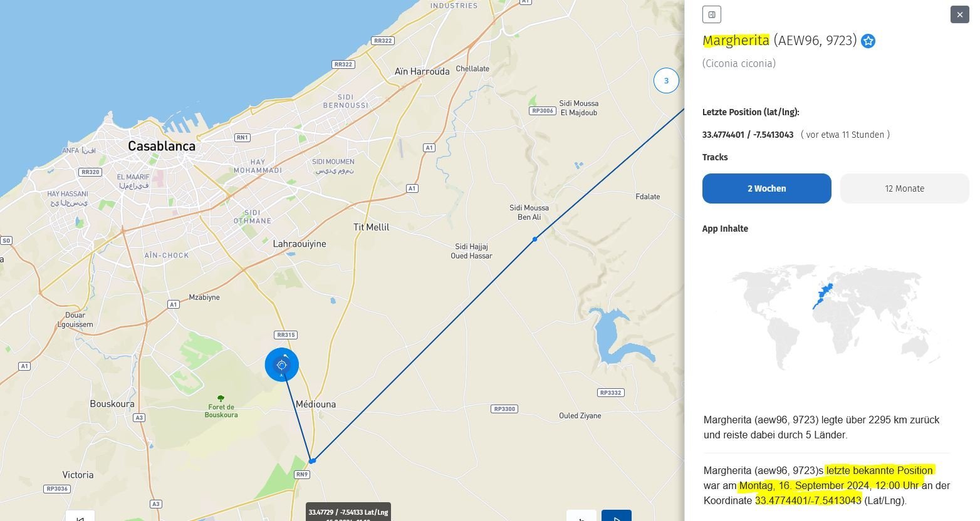Click the white button beside the play control
980x521 pixels.
click(581, 516)
